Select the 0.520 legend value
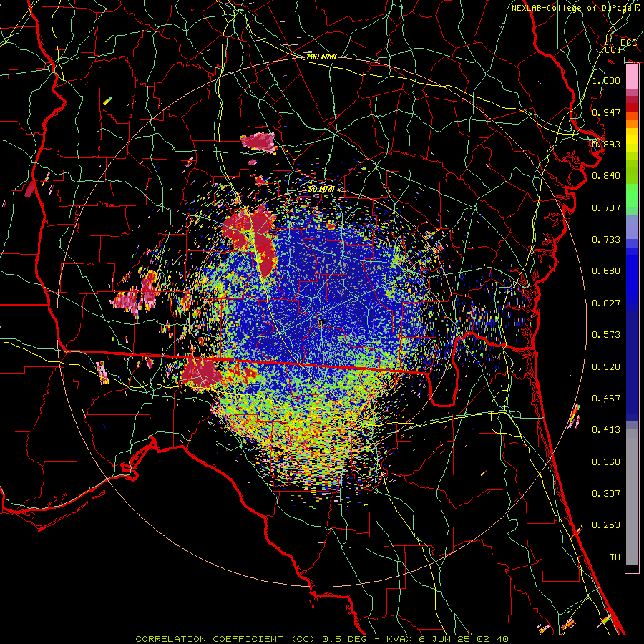 (x=606, y=367)
